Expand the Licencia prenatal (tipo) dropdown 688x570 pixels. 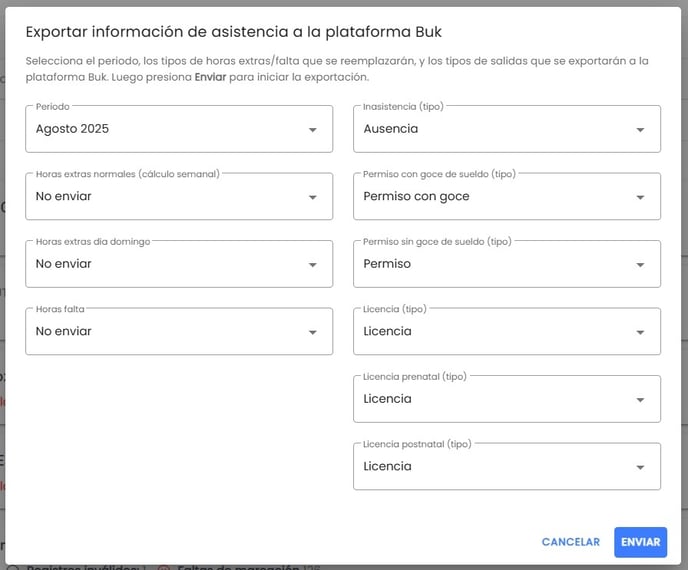(507, 399)
